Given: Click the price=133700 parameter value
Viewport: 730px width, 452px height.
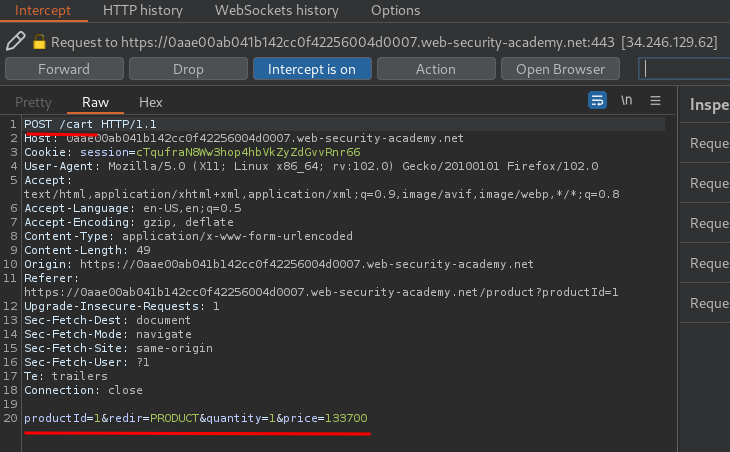Looking at the screenshot, I should pyautogui.click(x=346, y=418).
